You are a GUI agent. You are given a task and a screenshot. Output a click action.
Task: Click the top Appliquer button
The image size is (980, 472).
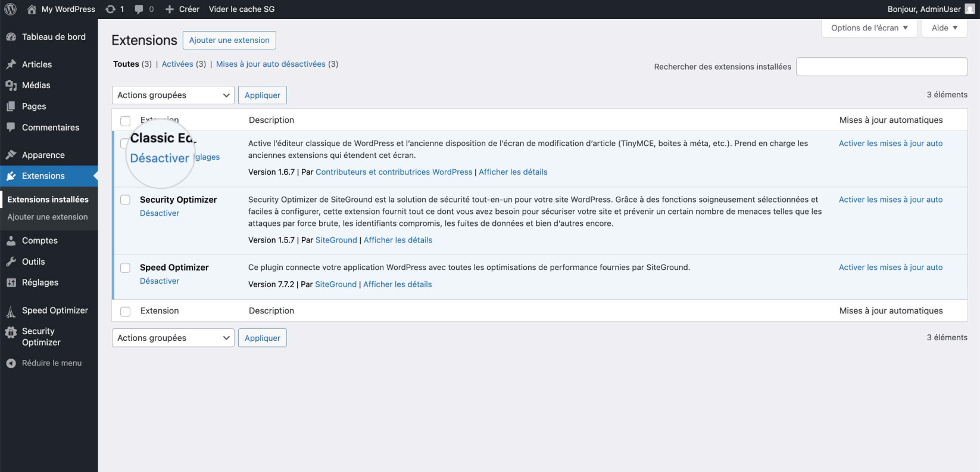pos(263,95)
